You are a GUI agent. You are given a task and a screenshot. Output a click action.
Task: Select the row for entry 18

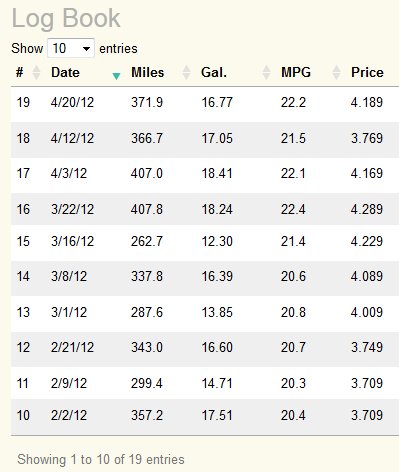point(205,140)
